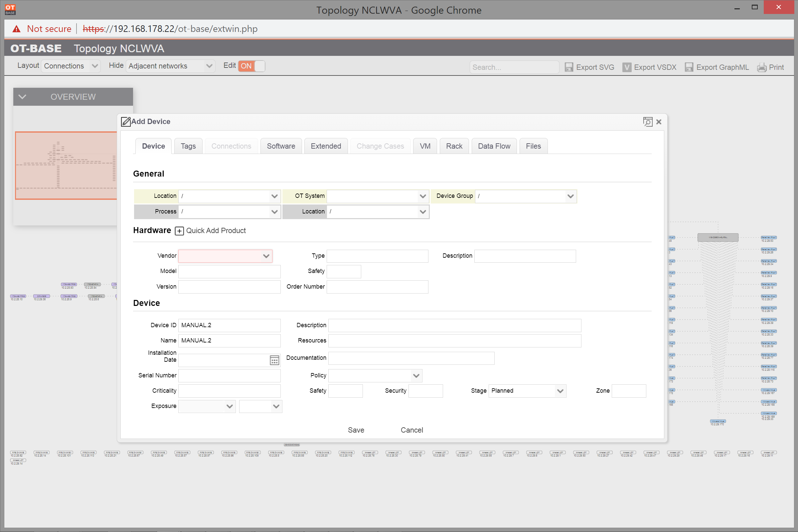
Task: Click the Device ID field MANUAL.2
Action: 229,326
